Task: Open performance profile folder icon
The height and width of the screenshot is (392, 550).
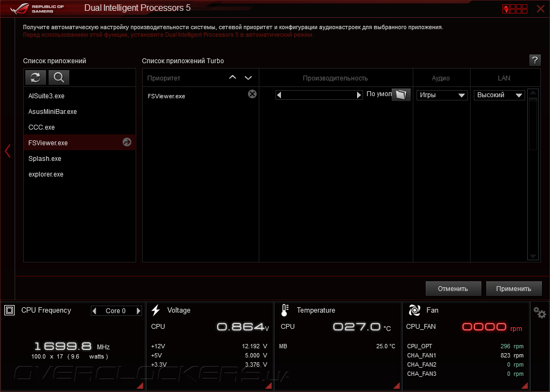Action: 400,94
